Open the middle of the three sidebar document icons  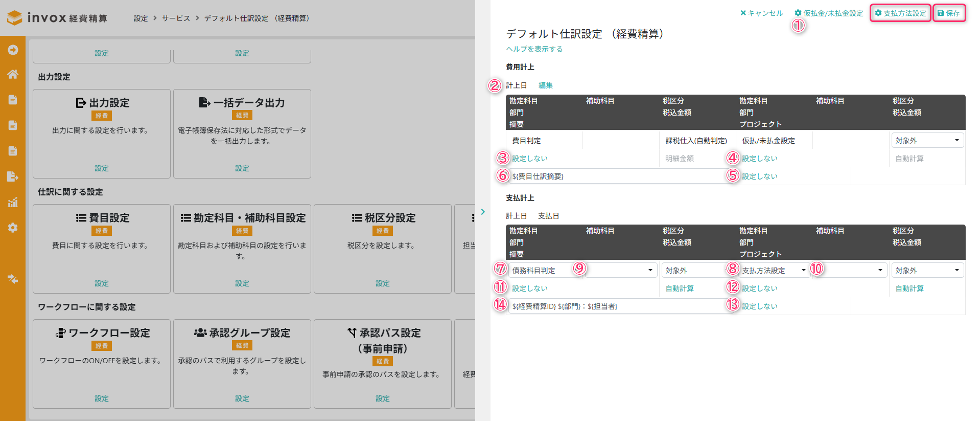coord(13,125)
